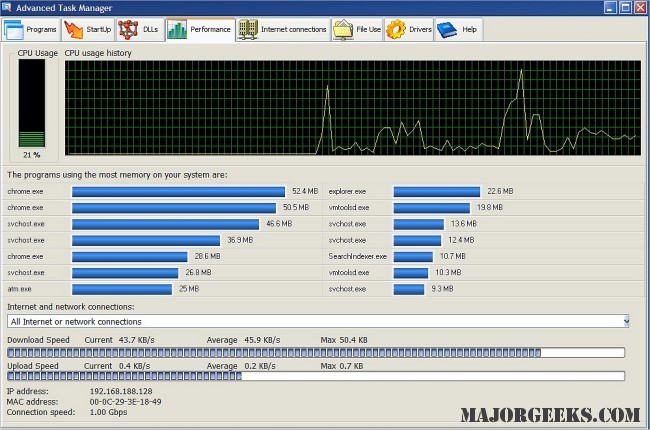The width and height of the screenshot is (650, 430).
Task: Click the '25 MB' memory value
Action: (x=189, y=289)
